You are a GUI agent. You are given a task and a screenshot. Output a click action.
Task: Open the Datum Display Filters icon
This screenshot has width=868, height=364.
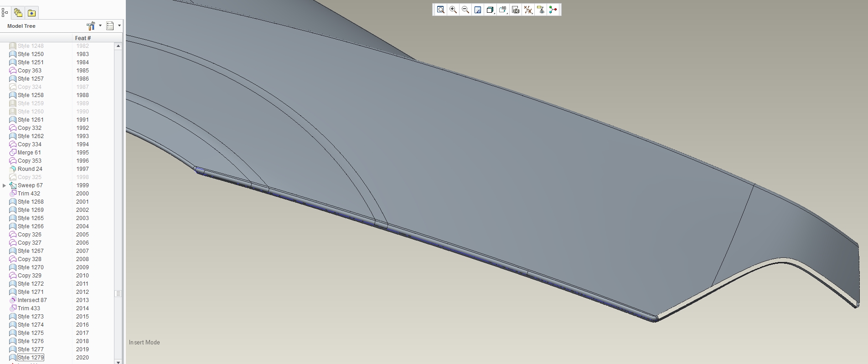coord(528,10)
